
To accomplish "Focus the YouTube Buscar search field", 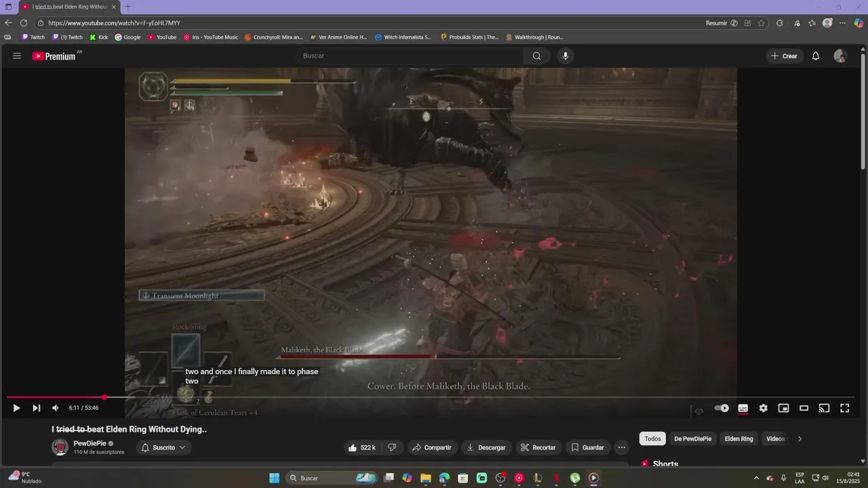I will (x=410, y=56).
